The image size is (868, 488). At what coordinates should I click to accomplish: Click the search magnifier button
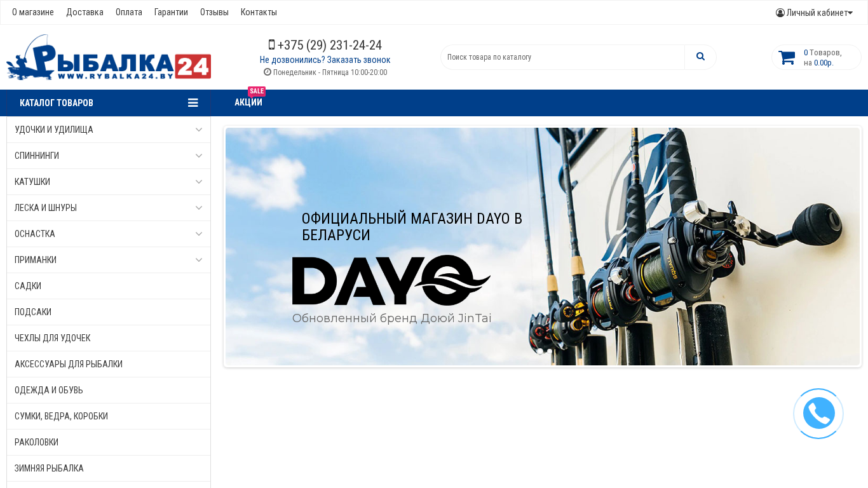pos(700,57)
